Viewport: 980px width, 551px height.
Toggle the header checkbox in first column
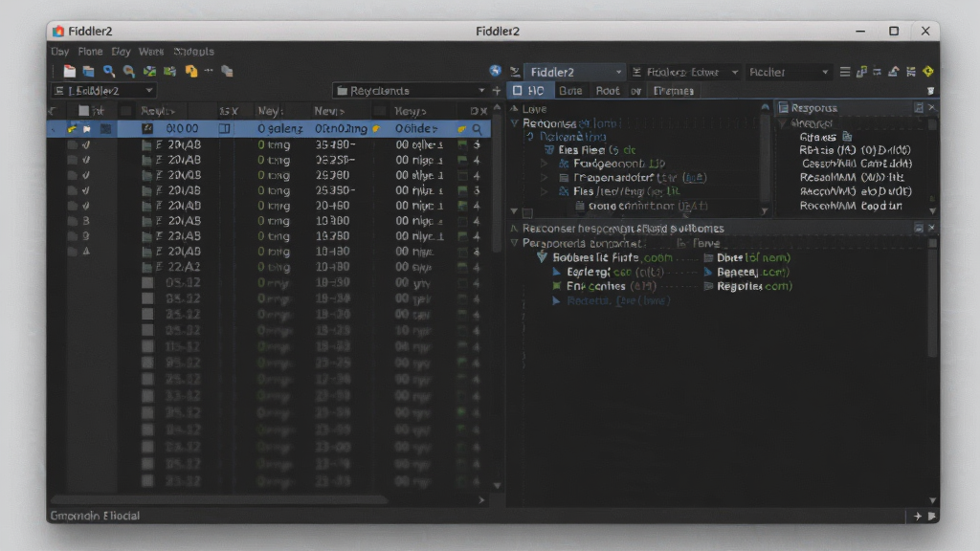[x=83, y=111]
